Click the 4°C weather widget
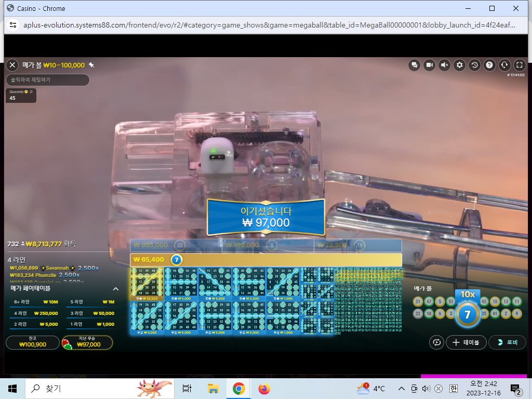Image resolution: width=532 pixels, height=399 pixels. (x=371, y=389)
